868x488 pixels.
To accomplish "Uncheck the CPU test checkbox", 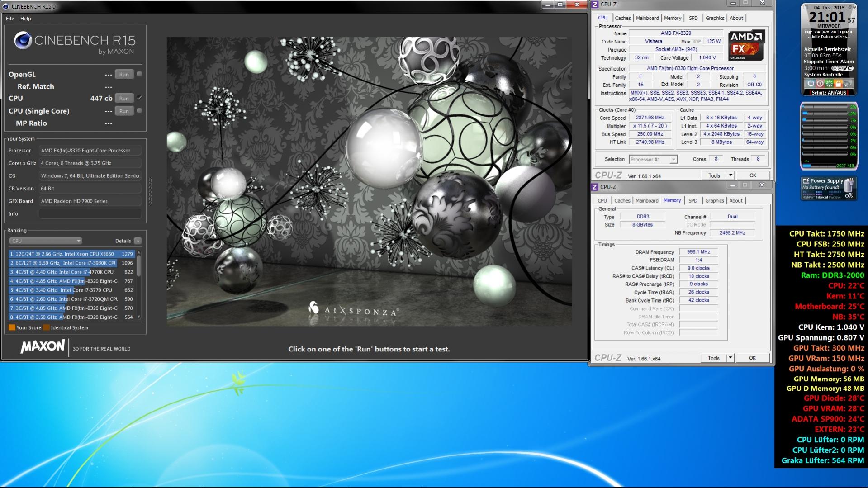I will [139, 98].
